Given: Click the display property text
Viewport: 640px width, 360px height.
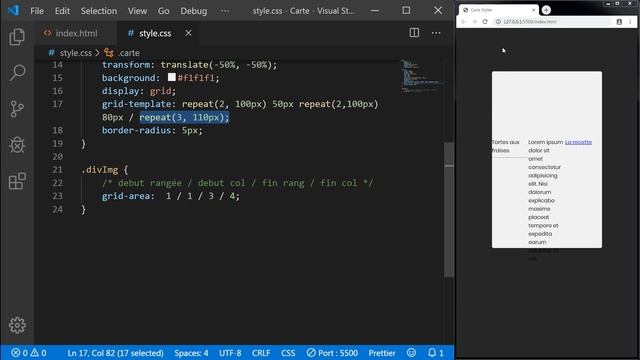Looking at the screenshot, I should click(x=120, y=91).
